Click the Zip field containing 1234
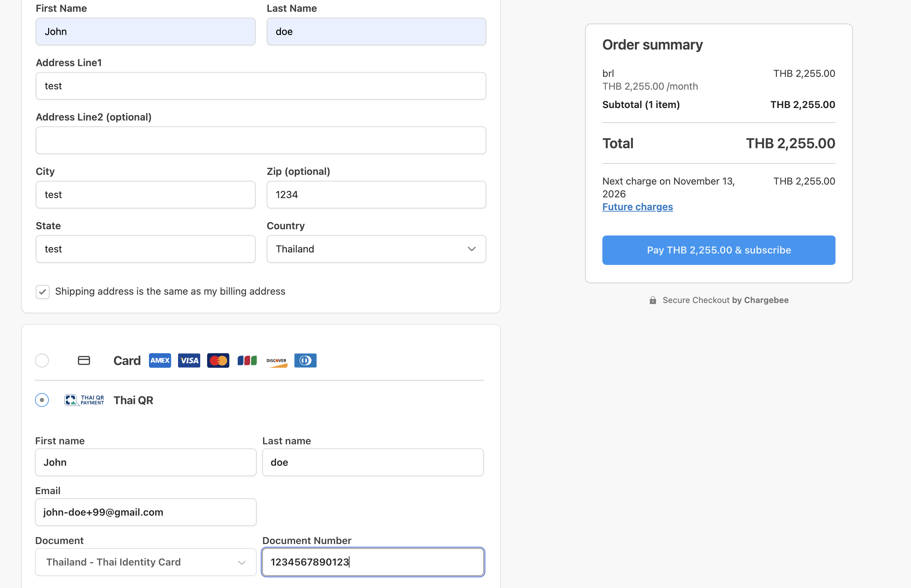Image resolution: width=911 pixels, height=588 pixels. [376, 194]
